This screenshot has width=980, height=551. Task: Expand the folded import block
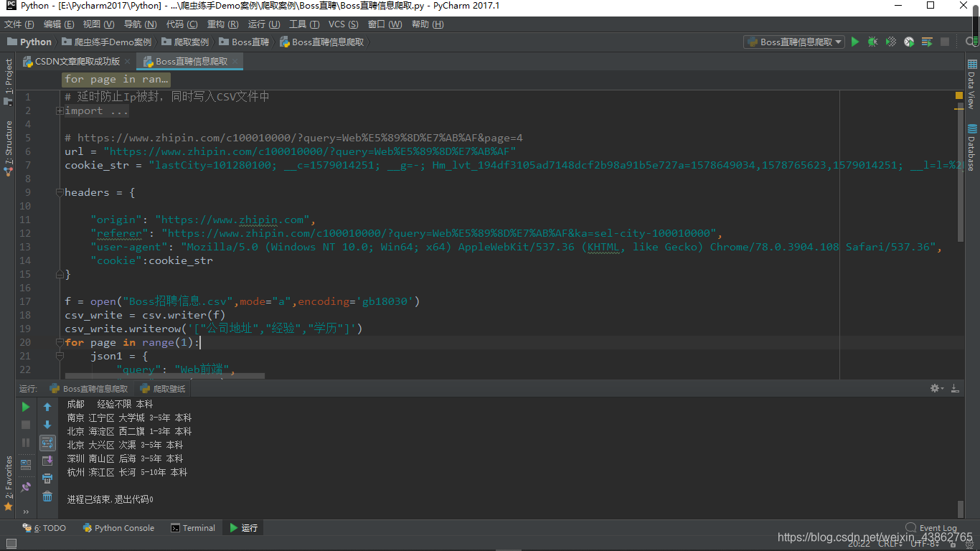point(60,110)
